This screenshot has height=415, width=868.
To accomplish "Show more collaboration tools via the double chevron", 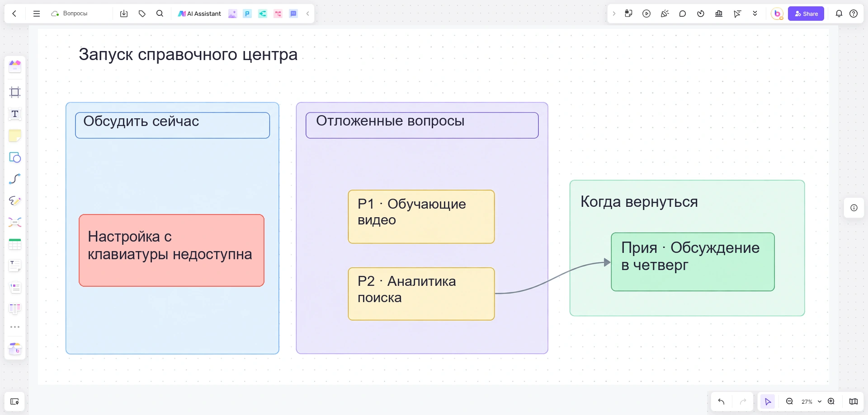I will [x=755, y=14].
